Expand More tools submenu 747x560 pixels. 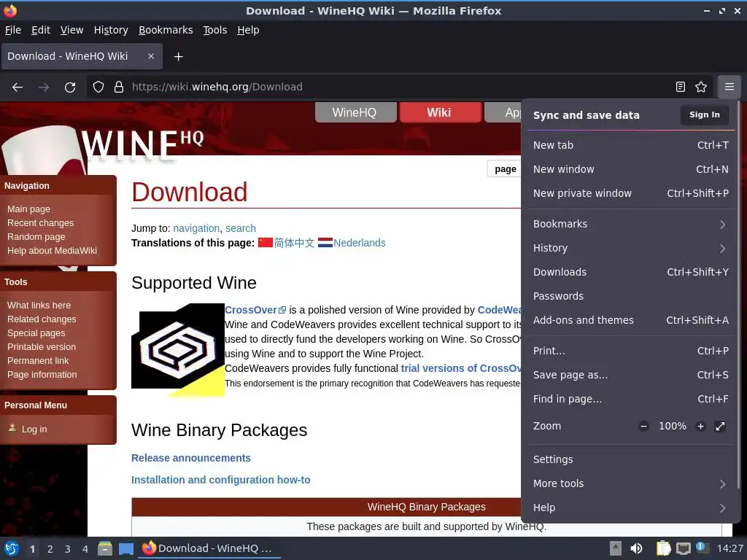[x=630, y=484]
